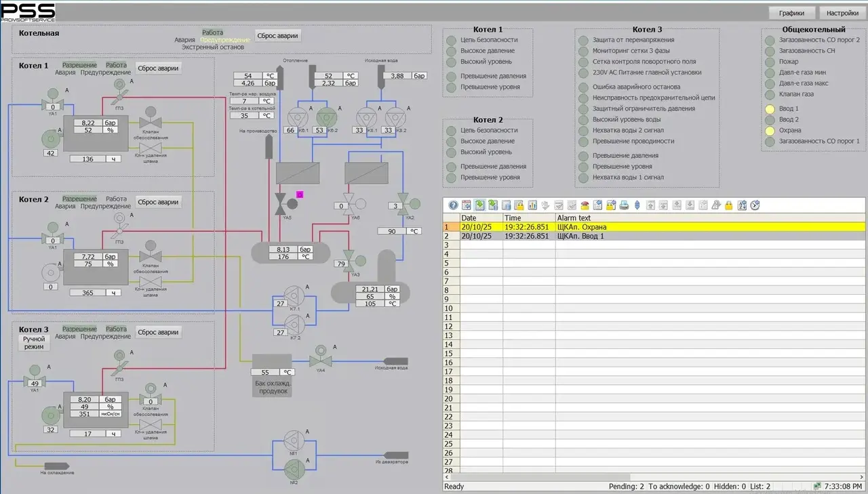Click the yellow Lock message padlock icon
This screenshot has height=494, width=868.
[728, 205]
